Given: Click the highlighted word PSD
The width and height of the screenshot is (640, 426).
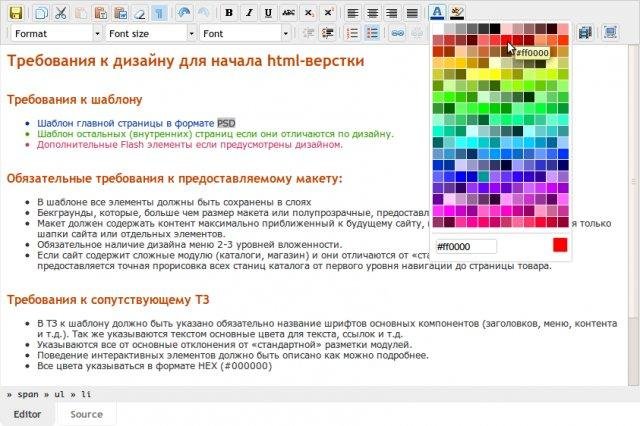Looking at the screenshot, I should (x=226, y=123).
